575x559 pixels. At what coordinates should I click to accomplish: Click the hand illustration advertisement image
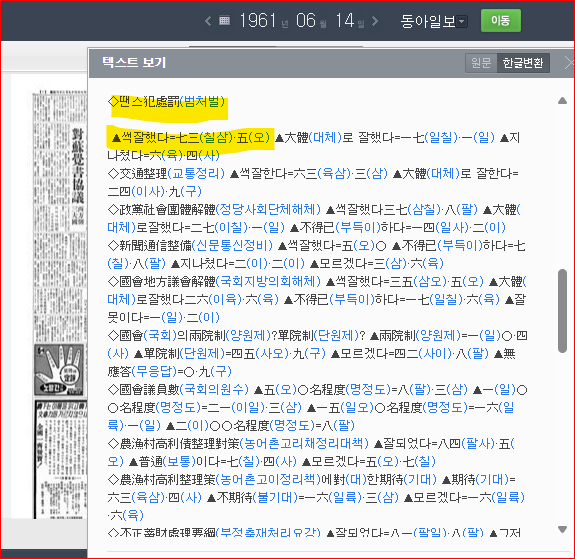coord(59,370)
